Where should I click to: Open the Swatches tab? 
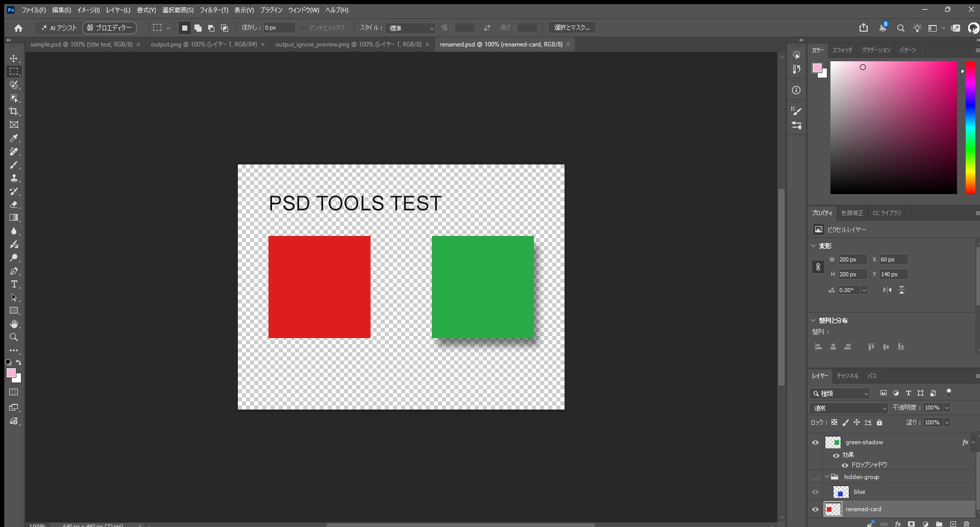point(842,50)
